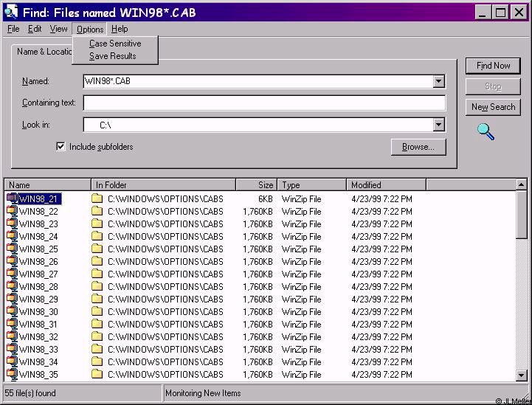Sort results by Size column header
Viewport: 532px width, 405px height.
click(x=257, y=185)
